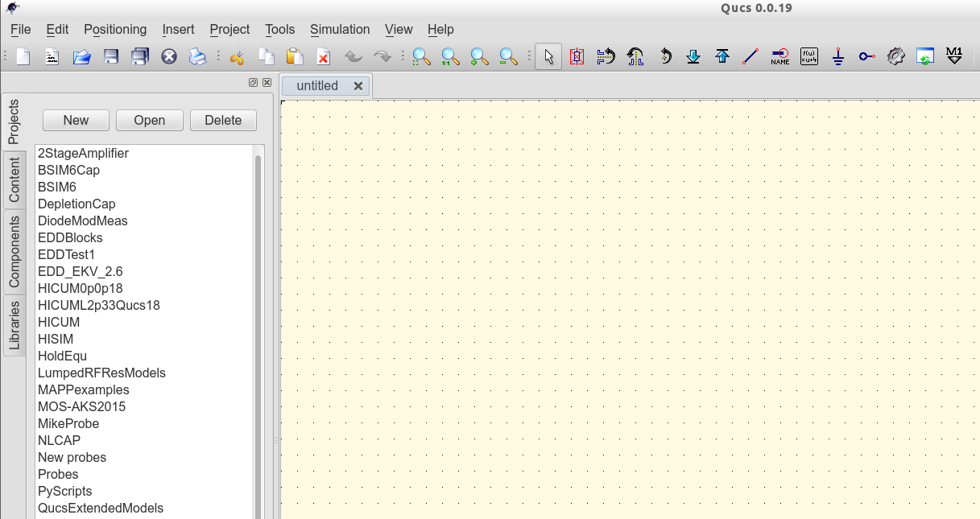The image size is (980, 519).
Task: Go into subcircuit with down arrow
Action: [x=693, y=56]
